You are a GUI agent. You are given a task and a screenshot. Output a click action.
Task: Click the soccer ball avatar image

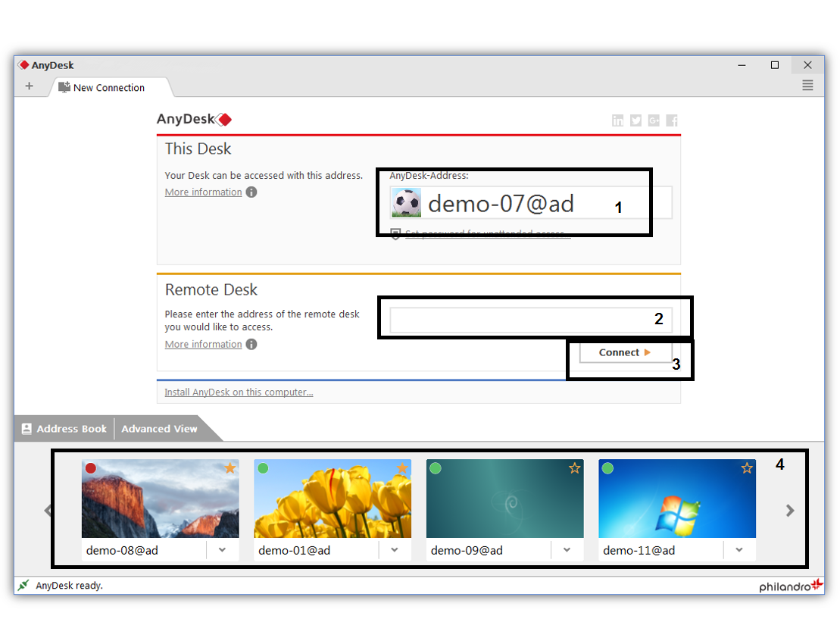406,203
